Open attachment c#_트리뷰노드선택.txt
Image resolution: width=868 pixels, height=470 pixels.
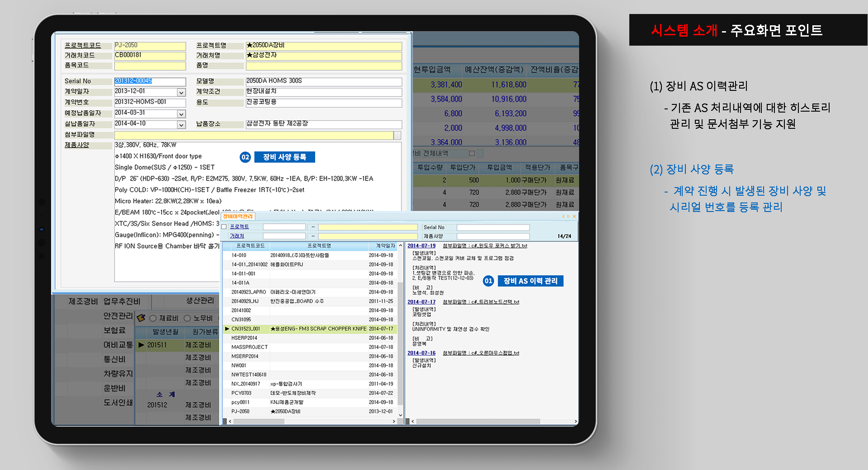(x=481, y=302)
